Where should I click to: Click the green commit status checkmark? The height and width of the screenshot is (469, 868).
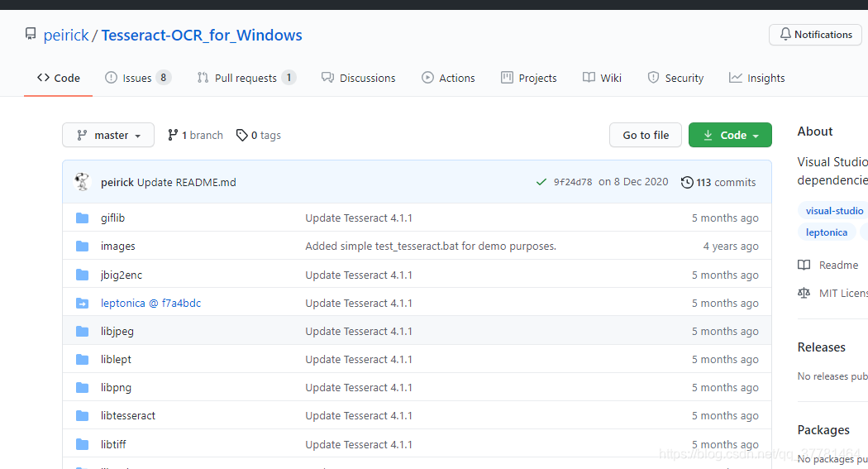pos(541,182)
